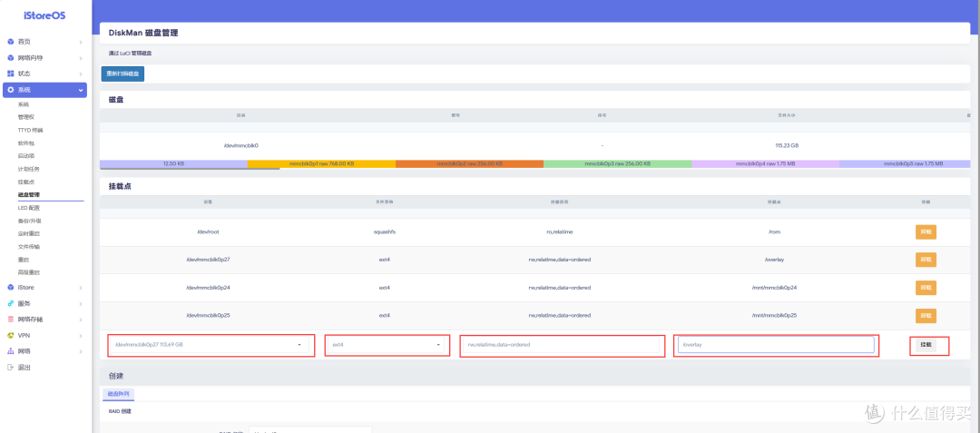Select the 磁盘管理 submenu item

(x=28, y=195)
